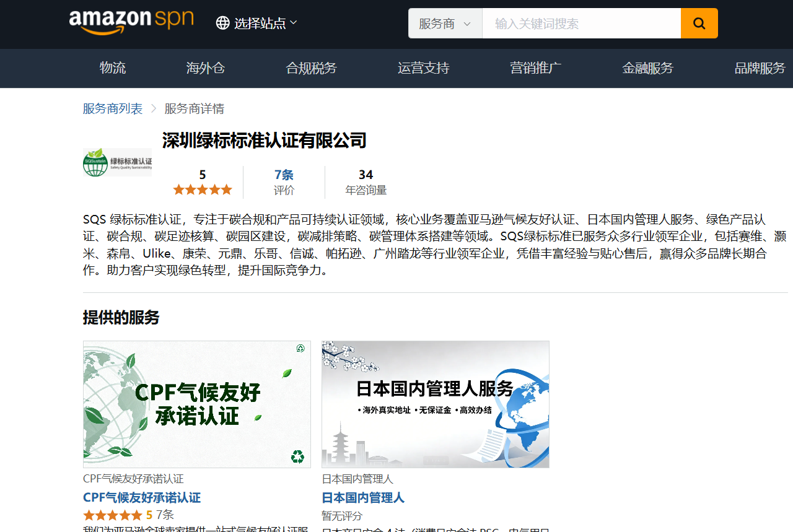This screenshot has height=532, width=793.
Task: Open the 品牌服务 navigation menu
Action: pyautogui.click(x=760, y=68)
